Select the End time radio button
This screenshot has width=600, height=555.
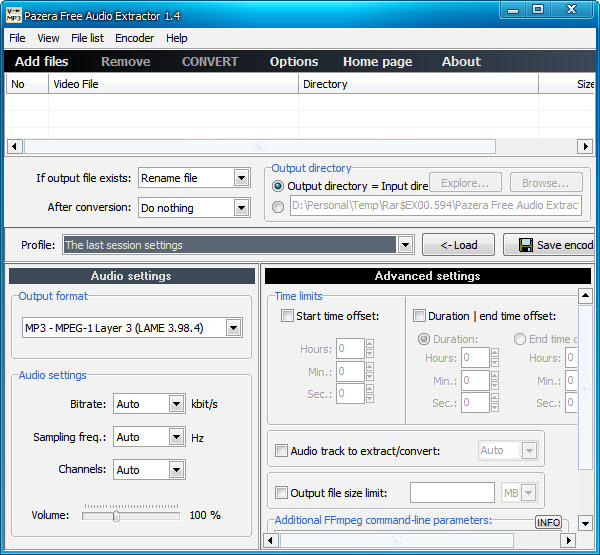(520, 339)
